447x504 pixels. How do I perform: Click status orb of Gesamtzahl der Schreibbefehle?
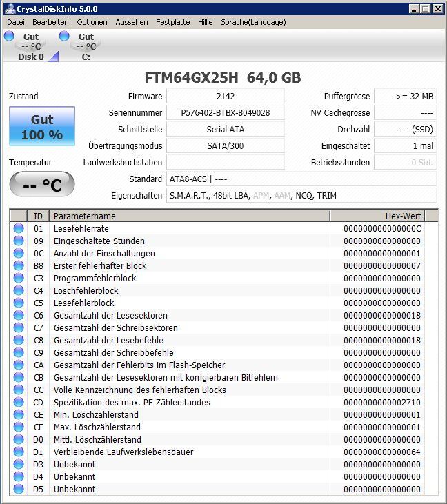(x=19, y=352)
